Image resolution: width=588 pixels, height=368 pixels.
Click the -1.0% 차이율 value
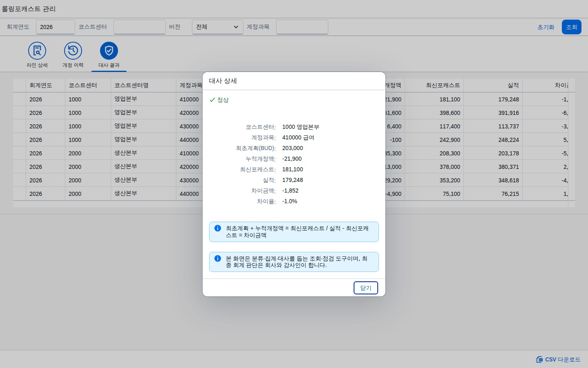(x=290, y=201)
